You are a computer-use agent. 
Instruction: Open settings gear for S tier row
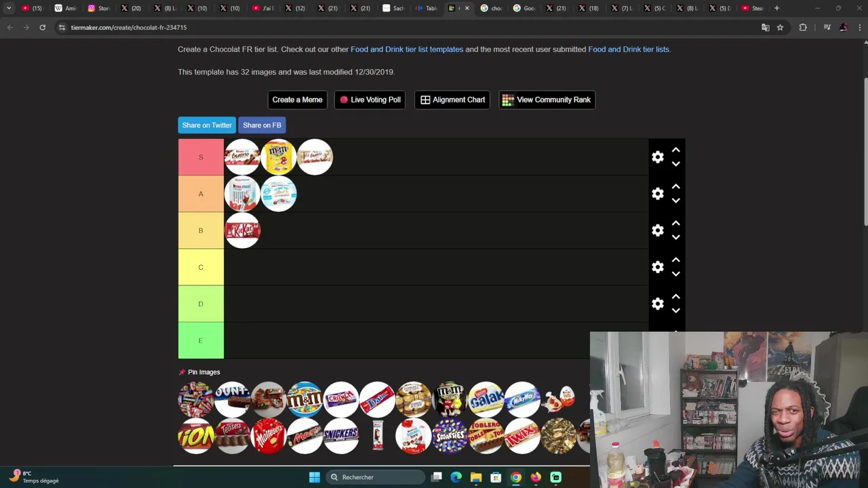point(658,157)
